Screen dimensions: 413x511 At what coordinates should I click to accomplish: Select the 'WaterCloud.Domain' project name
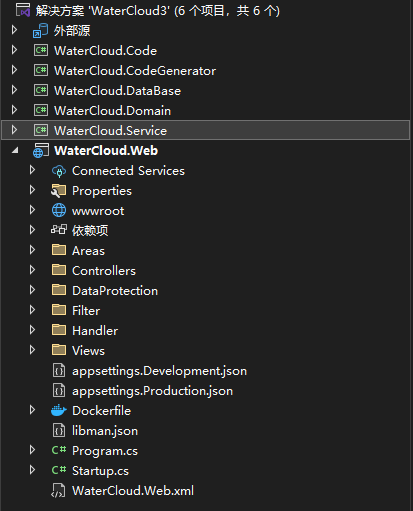[113, 111]
